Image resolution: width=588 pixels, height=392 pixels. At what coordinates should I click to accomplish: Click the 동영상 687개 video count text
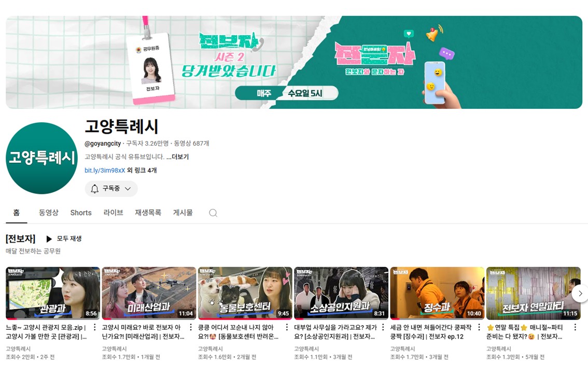[x=191, y=143]
